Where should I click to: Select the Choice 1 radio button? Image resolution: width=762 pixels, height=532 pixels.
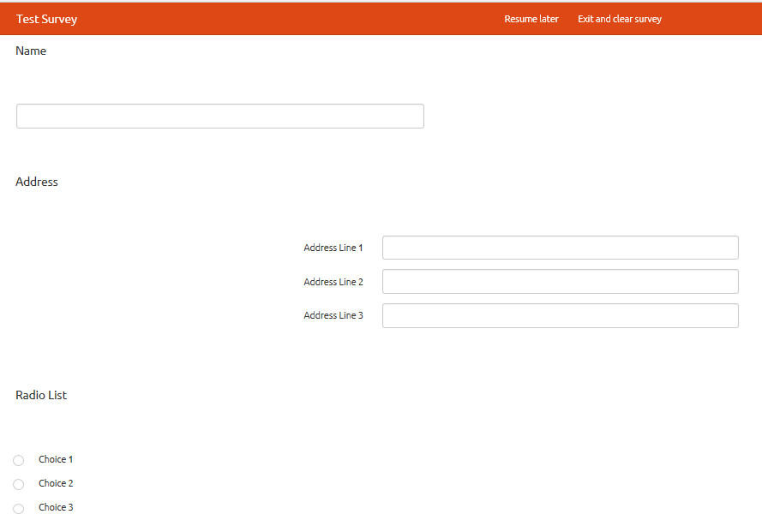point(19,460)
